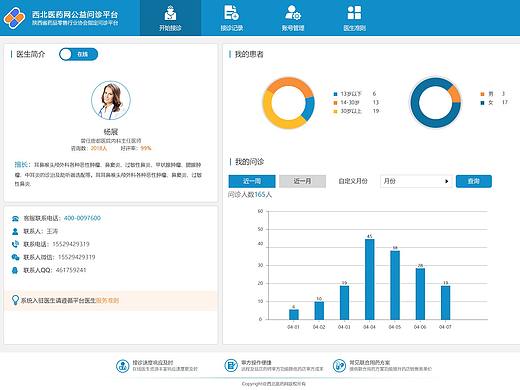Click the 04-02 bar in the chart
Image resolution: width=520 pixels, height=390 pixels.
(x=319, y=310)
